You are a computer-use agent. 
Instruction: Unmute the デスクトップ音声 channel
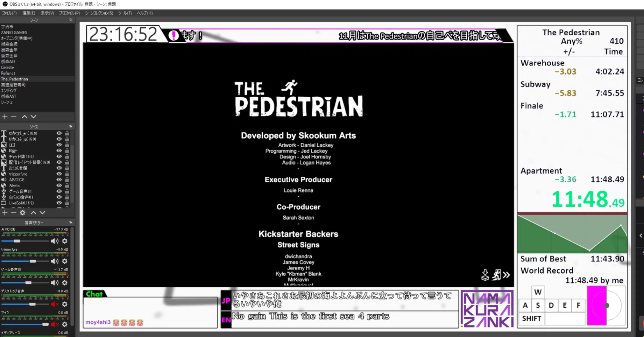(x=55, y=304)
